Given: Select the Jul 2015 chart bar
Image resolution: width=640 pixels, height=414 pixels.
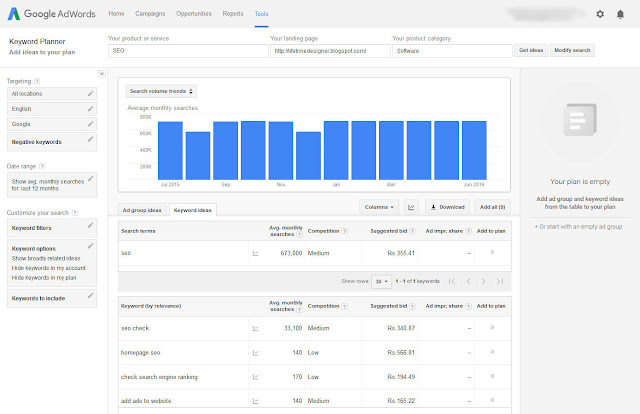Looking at the screenshot, I should (170, 151).
